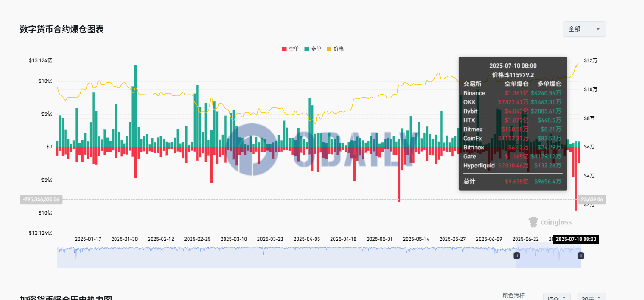Screen dimensions: 644x300
Task: Click the 6万 price axis label
Action: [589, 147]
